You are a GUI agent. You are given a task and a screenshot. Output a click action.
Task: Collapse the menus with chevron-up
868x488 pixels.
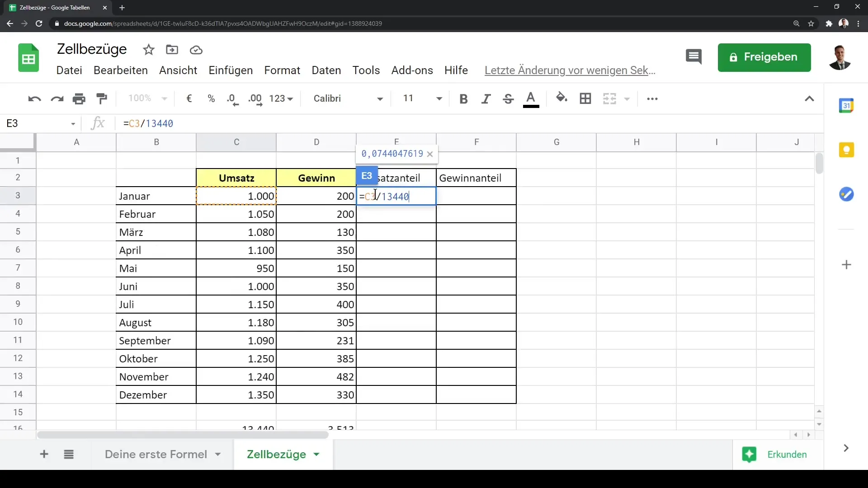tap(809, 99)
